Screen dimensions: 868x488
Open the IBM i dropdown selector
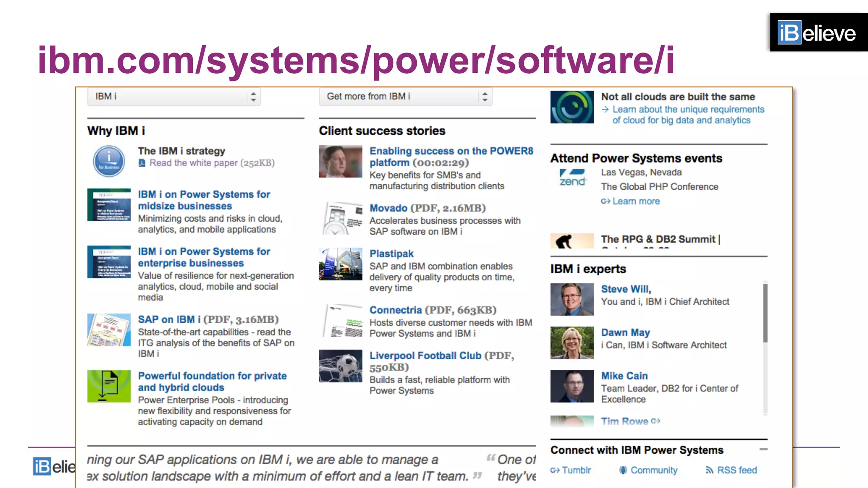point(174,97)
